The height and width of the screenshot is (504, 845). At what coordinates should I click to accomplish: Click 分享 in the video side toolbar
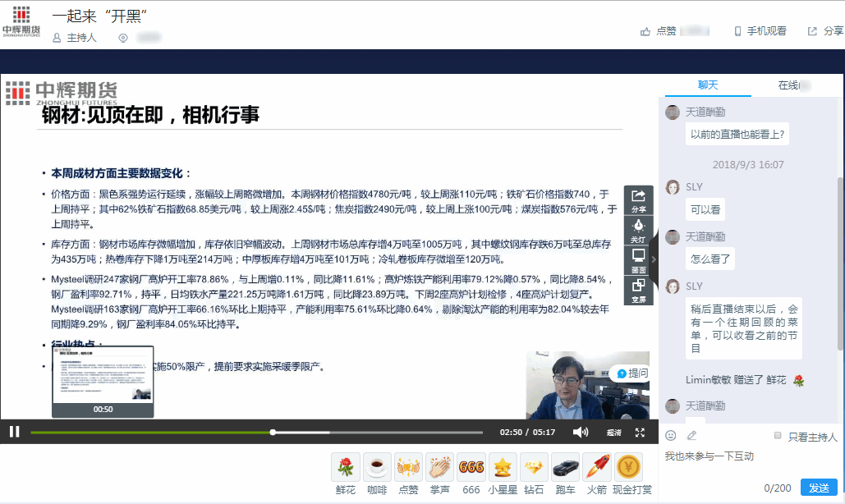pyautogui.click(x=638, y=199)
